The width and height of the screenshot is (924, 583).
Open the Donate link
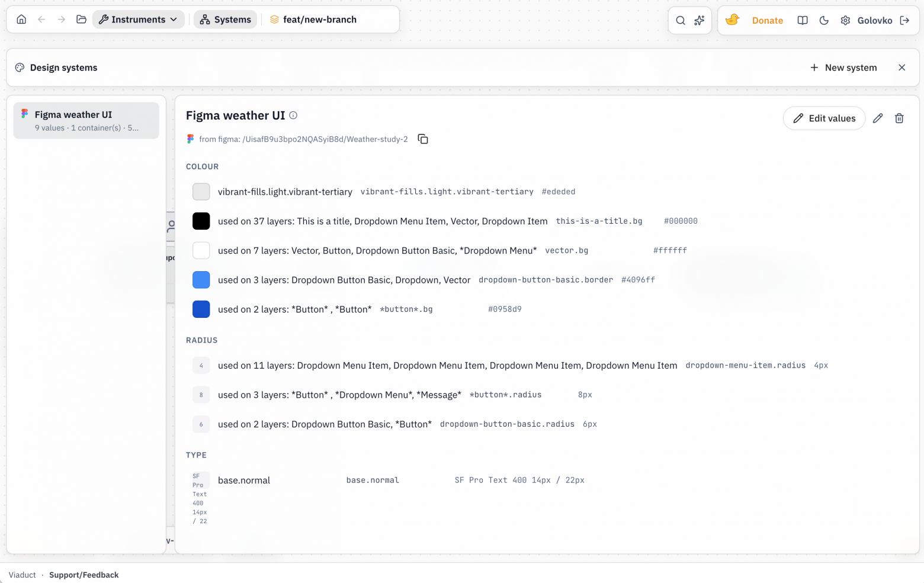point(768,20)
